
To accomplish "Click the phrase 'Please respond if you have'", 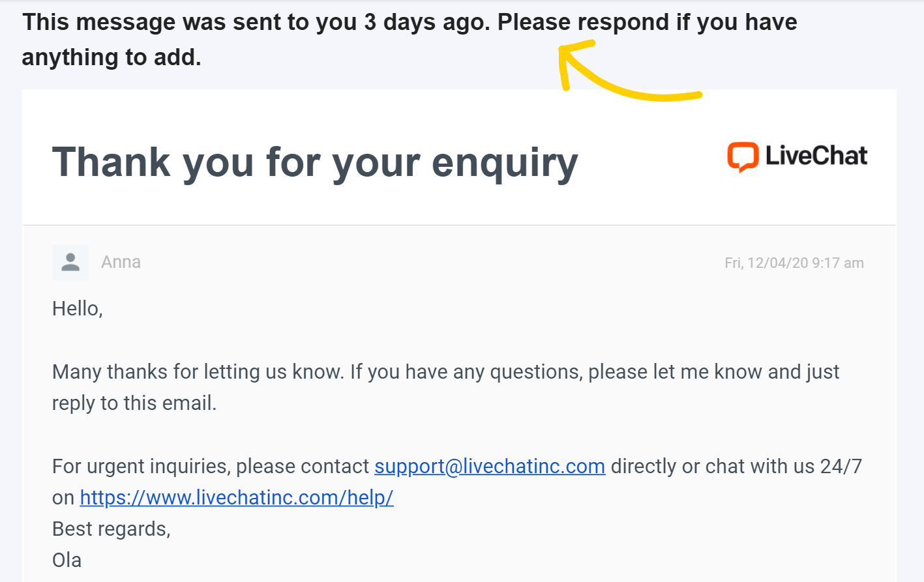I will (648, 22).
